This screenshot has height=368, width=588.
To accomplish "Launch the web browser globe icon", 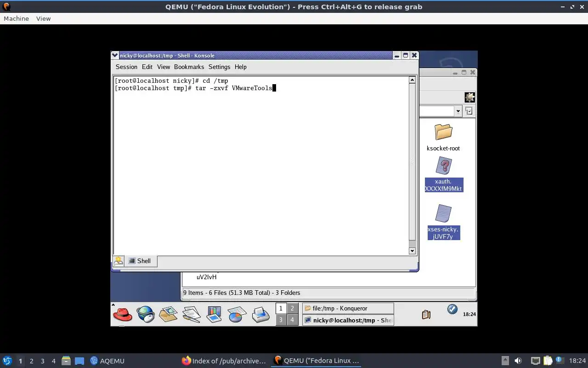I will pos(146,315).
